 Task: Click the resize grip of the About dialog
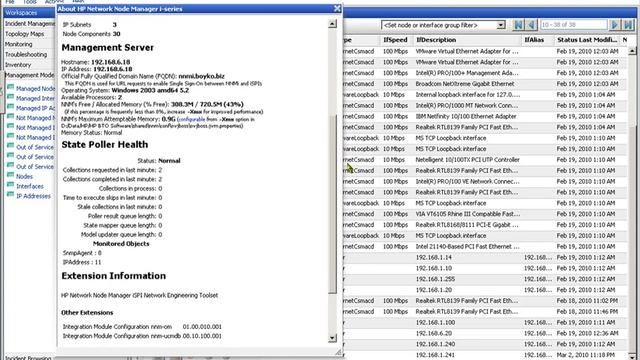click(x=338, y=352)
